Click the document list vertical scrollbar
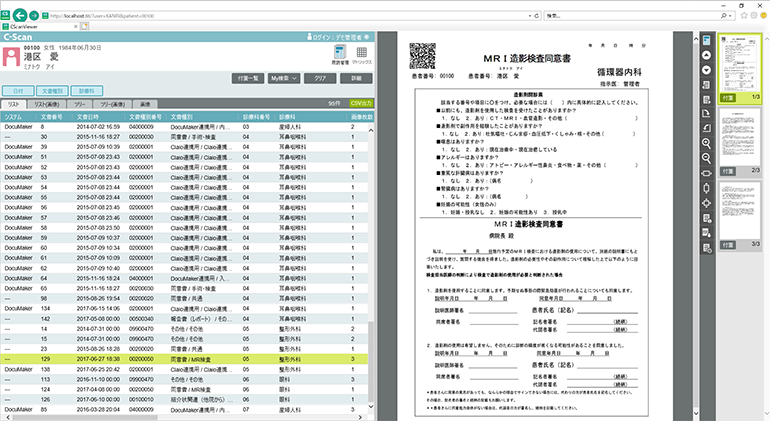This screenshot has height=421, width=770. 371,361
